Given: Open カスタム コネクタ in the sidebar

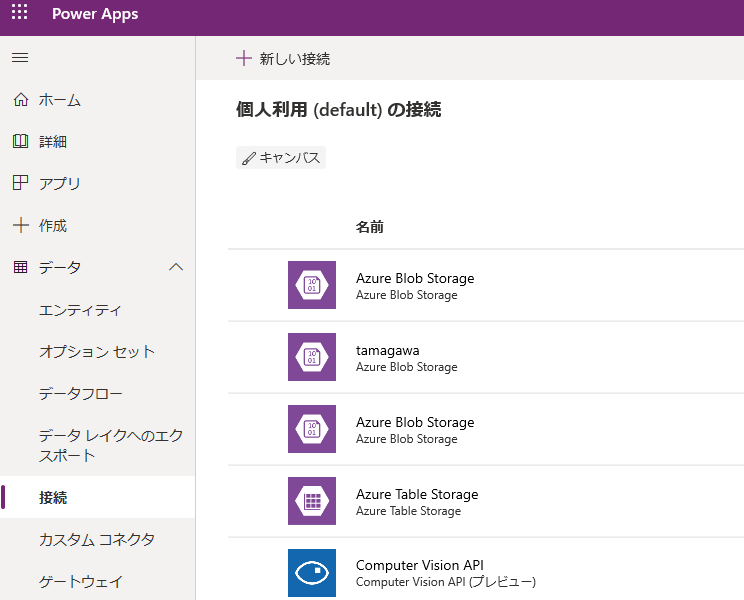Looking at the screenshot, I should coord(97,539).
